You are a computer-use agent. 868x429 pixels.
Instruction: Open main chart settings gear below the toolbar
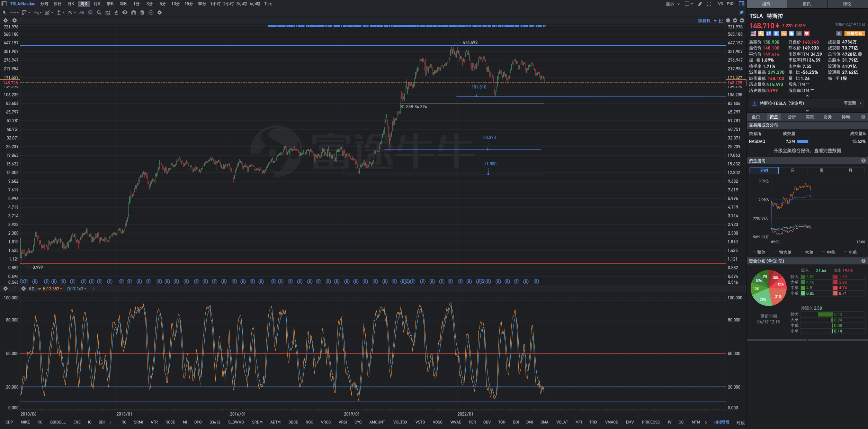coord(6,21)
